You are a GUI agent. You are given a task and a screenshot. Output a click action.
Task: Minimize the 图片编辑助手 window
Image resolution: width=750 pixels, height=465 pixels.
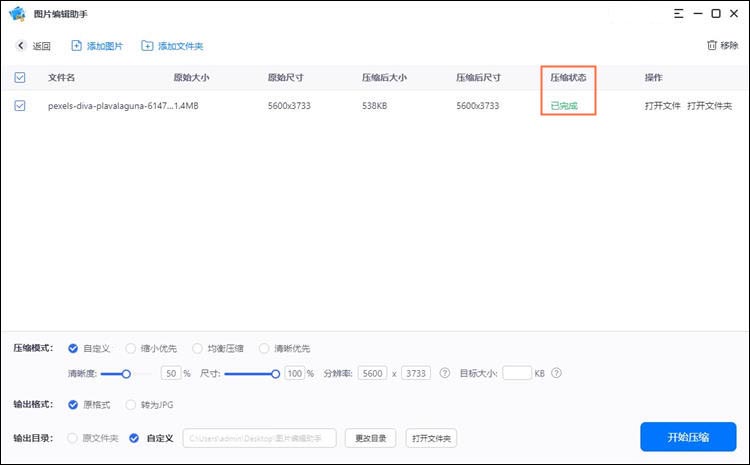coord(698,13)
